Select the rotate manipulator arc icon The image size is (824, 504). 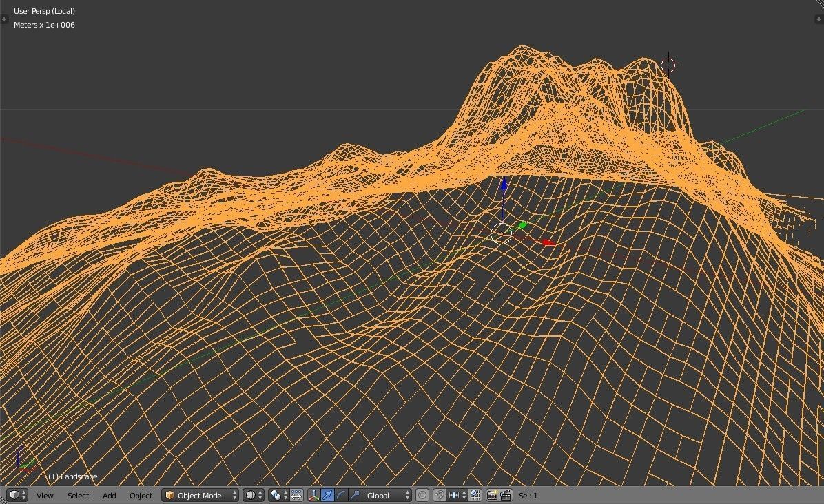tap(341, 495)
